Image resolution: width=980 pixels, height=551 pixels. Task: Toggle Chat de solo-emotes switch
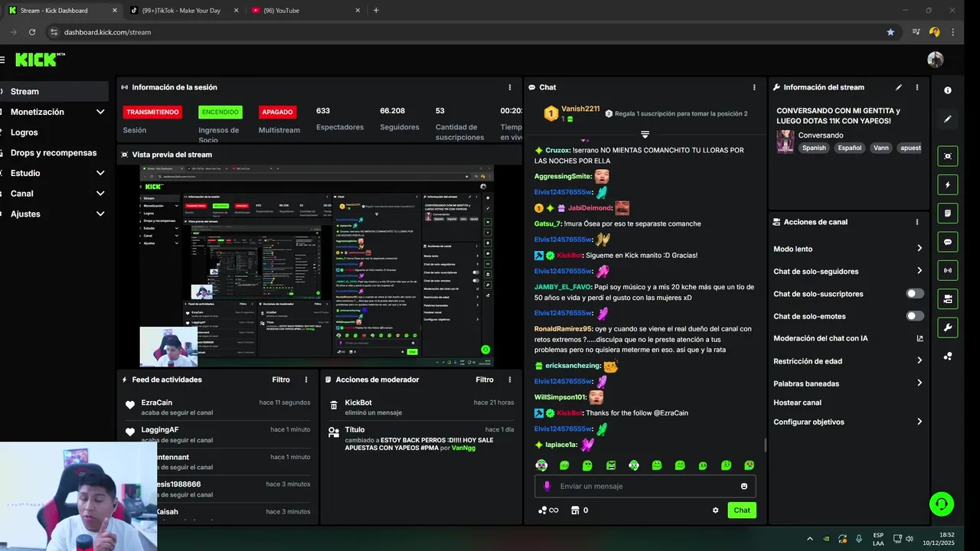pyautogui.click(x=915, y=315)
